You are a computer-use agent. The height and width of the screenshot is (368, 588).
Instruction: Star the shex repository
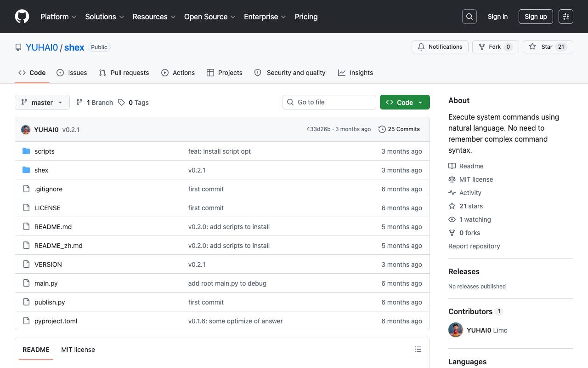[x=548, y=47]
